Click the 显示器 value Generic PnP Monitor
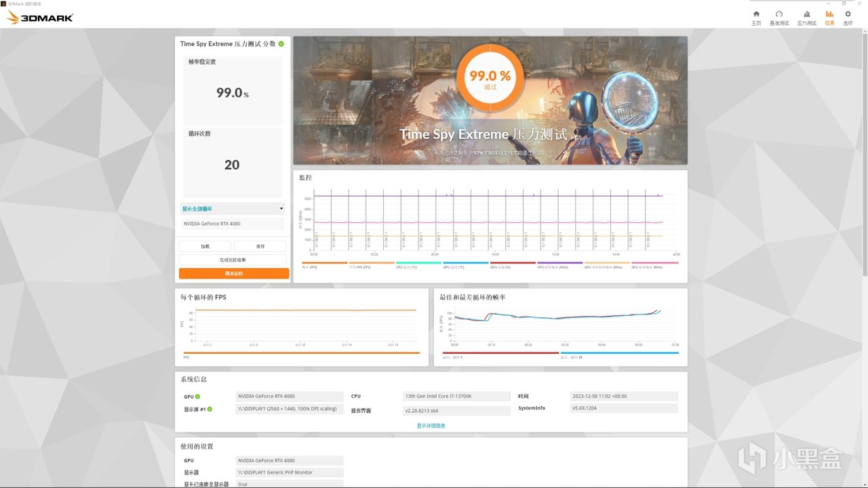Viewport: 868px width, 488px height. [x=290, y=472]
